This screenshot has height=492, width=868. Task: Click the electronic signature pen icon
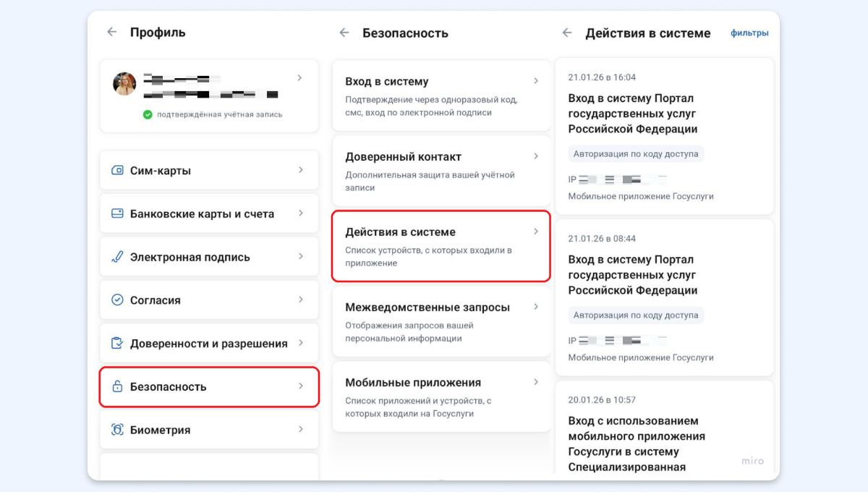click(x=117, y=257)
